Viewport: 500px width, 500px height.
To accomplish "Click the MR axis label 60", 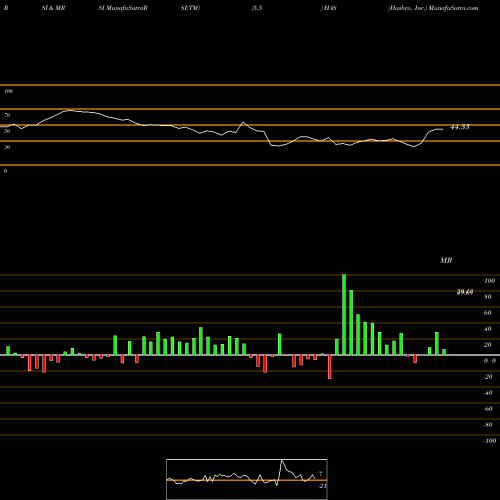I will 487,313.
